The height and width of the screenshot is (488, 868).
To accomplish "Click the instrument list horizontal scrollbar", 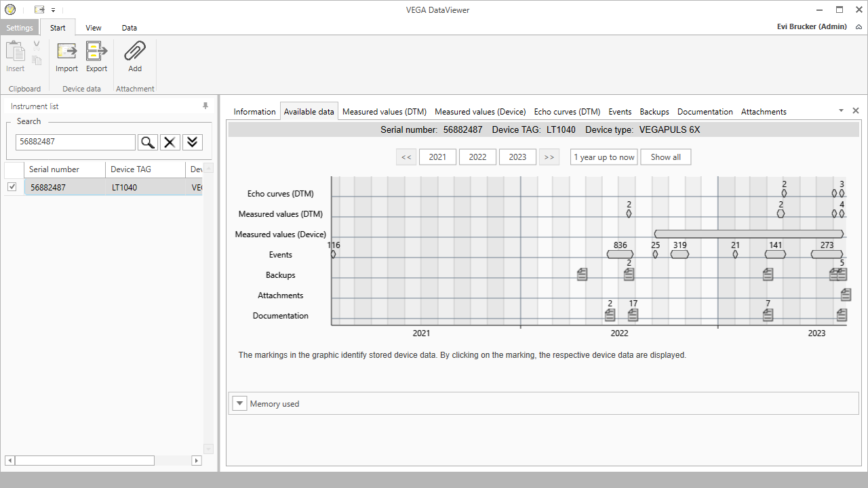I will coord(85,460).
